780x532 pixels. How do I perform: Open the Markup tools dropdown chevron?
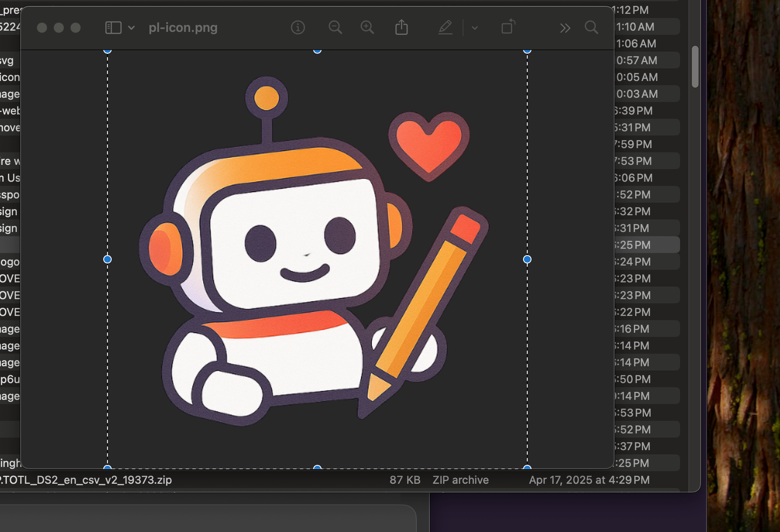point(475,28)
